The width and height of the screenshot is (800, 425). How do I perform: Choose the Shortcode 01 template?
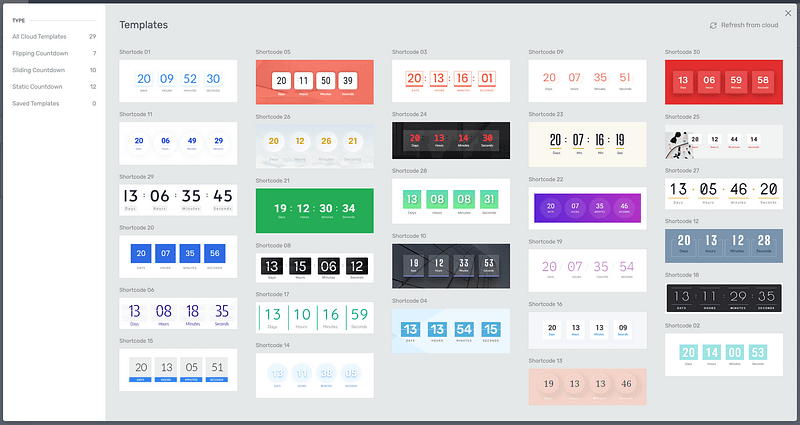[x=178, y=81]
